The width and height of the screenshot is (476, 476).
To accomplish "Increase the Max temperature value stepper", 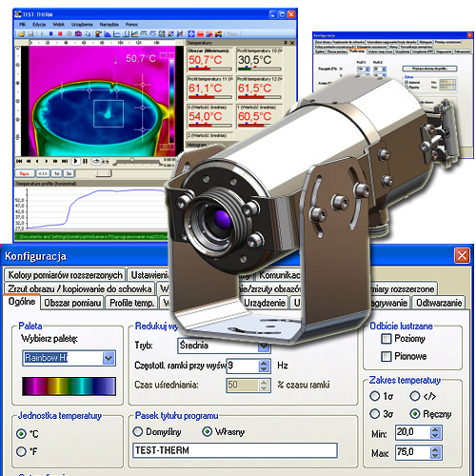I will [x=435, y=448].
